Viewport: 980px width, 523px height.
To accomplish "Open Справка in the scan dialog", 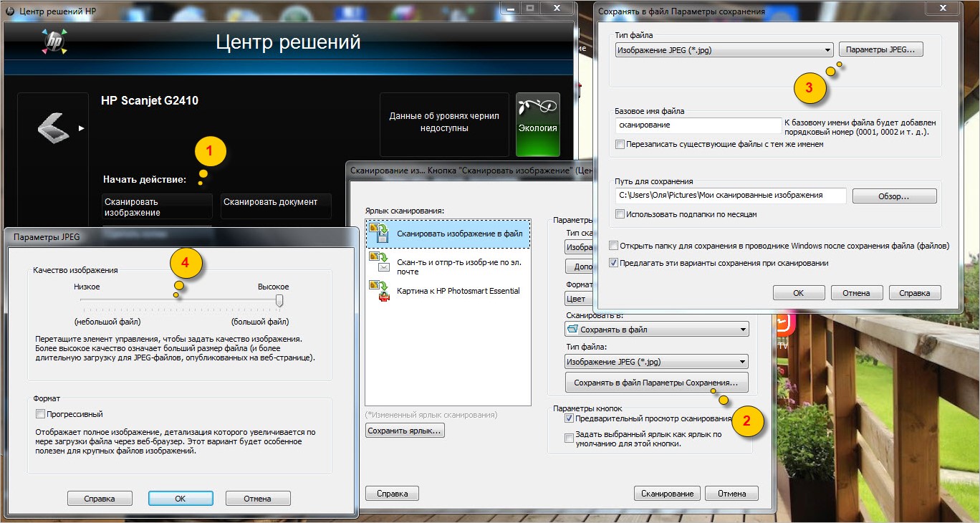I will [x=392, y=494].
